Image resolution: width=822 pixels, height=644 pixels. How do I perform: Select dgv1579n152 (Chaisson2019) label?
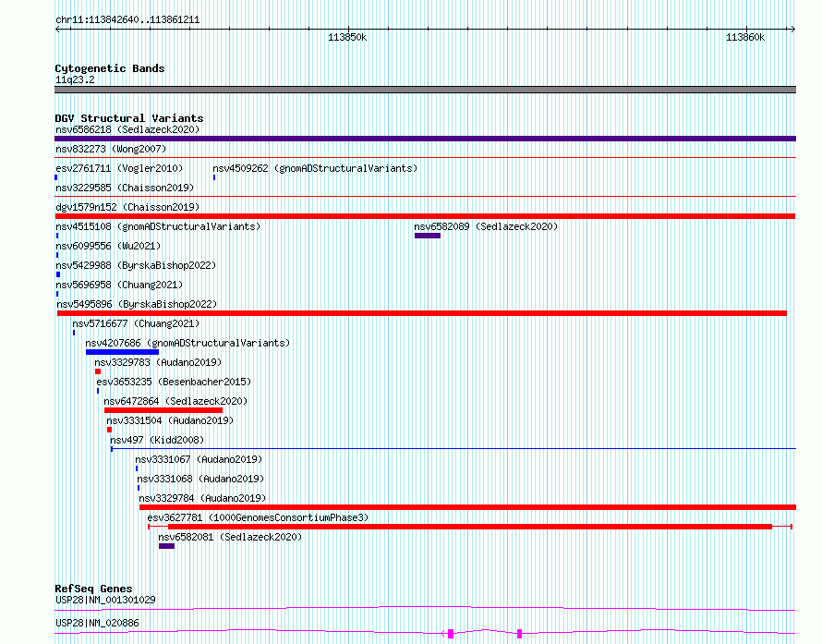[127, 207]
